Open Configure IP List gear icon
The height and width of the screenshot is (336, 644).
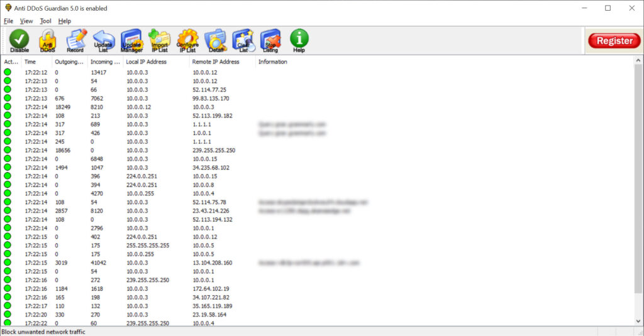pos(187,41)
